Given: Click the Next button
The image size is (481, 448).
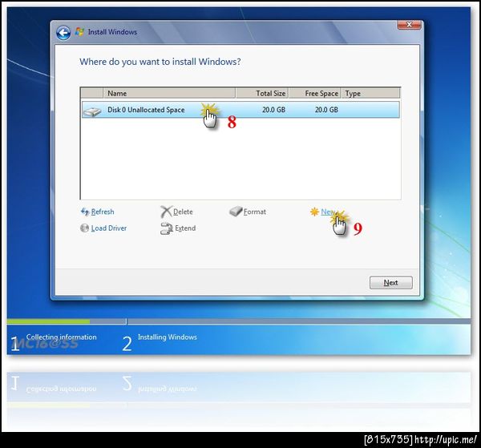Looking at the screenshot, I should click(391, 282).
